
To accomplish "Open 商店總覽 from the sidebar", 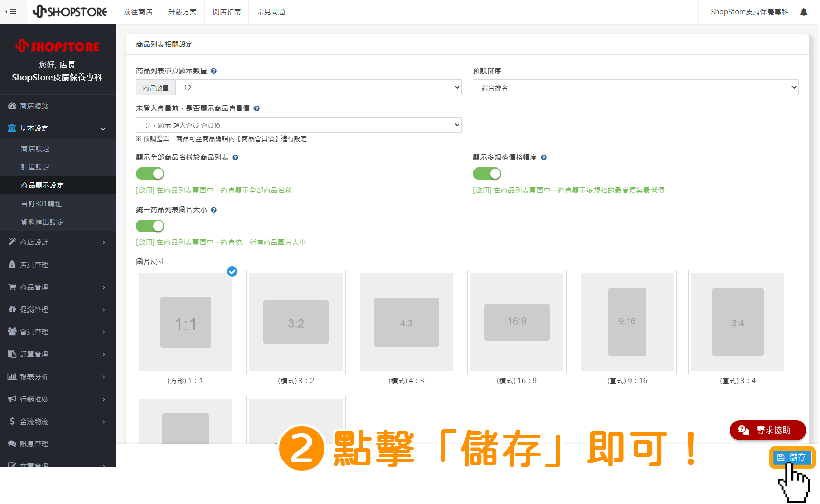I will coord(34,106).
